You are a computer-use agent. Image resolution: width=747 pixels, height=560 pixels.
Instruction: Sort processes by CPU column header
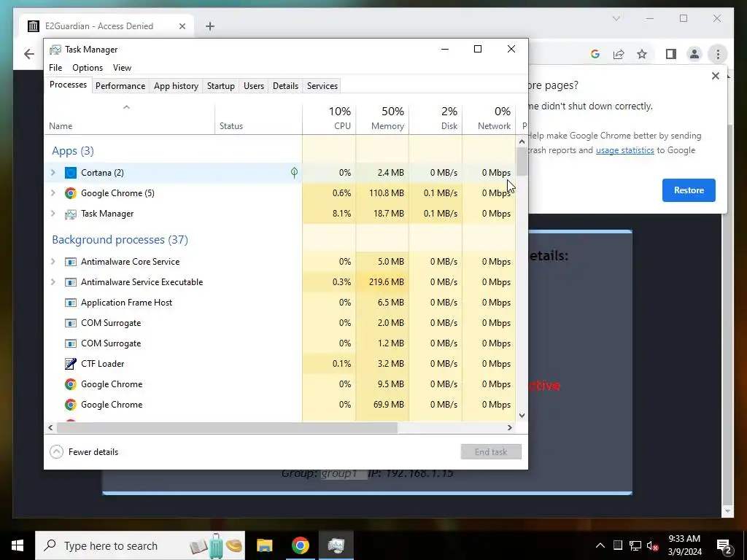[x=329, y=117]
